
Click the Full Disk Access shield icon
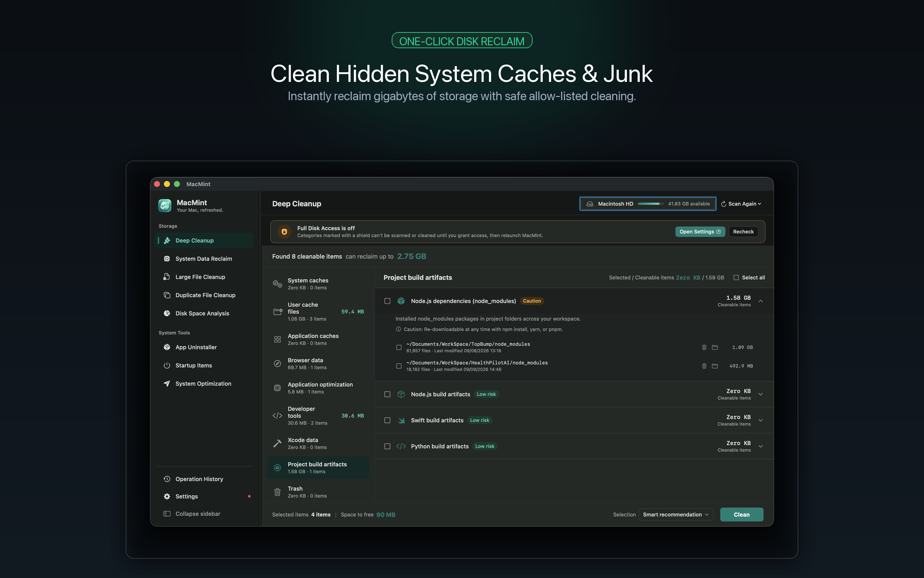point(284,232)
